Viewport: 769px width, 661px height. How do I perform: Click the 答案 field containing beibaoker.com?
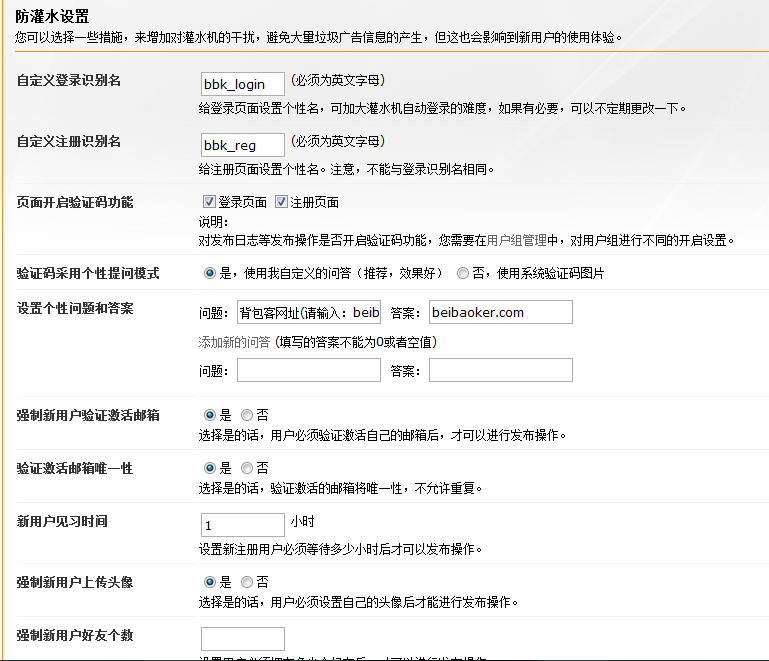[x=501, y=312]
